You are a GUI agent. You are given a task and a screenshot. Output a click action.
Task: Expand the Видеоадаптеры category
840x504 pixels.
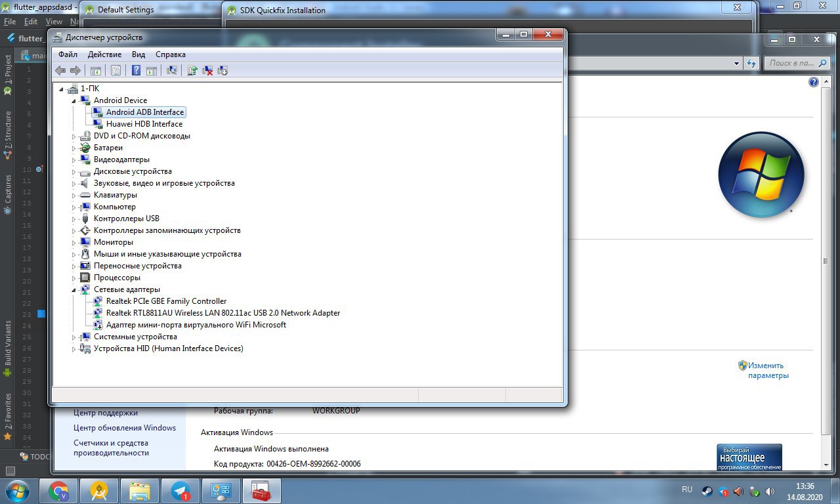click(x=74, y=160)
